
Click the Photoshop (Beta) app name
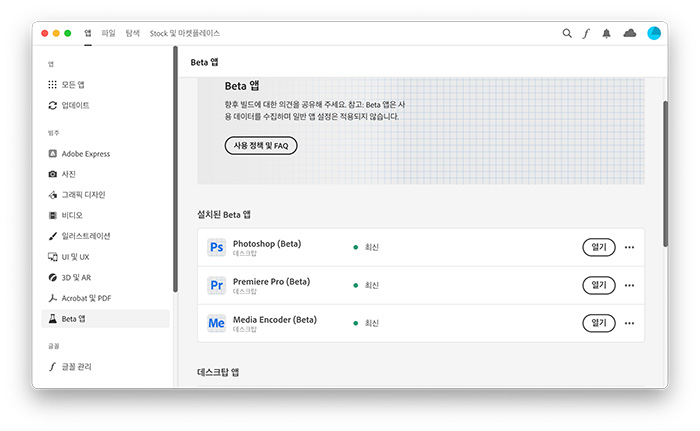[267, 244]
